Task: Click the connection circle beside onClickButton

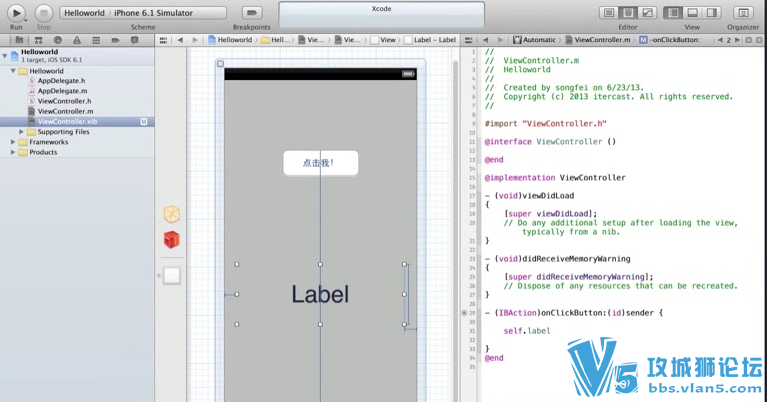Action: [x=464, y=313]
